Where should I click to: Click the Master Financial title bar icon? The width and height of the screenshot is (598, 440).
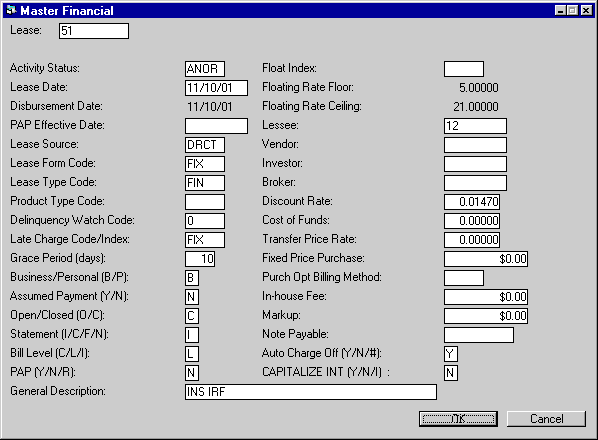(11, 10)
